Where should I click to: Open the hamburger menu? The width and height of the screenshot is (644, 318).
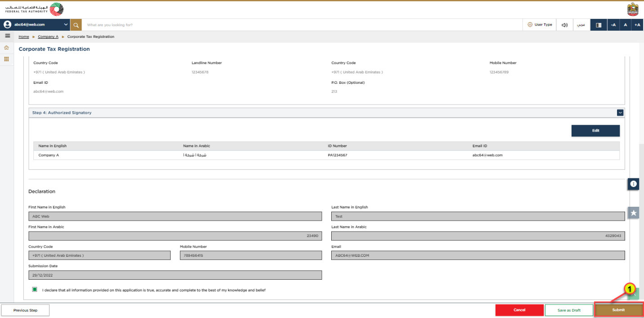(x=7, y=36)
